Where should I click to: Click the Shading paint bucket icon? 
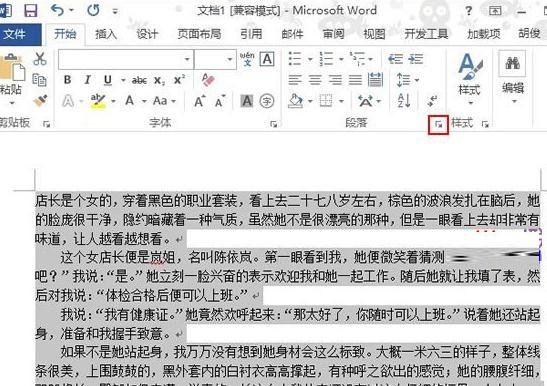pyautogui.click(x=296, y=101)
